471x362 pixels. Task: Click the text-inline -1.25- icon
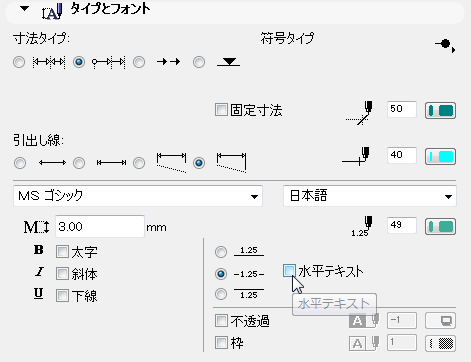(249, 274)
